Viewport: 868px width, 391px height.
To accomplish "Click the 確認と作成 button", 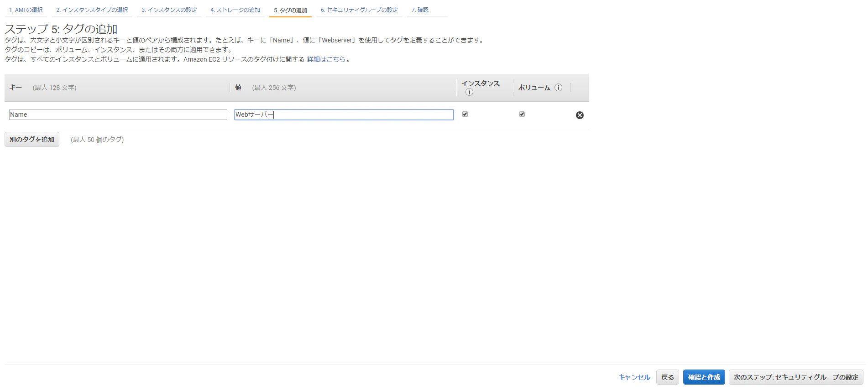I will [x=704, y=377].
